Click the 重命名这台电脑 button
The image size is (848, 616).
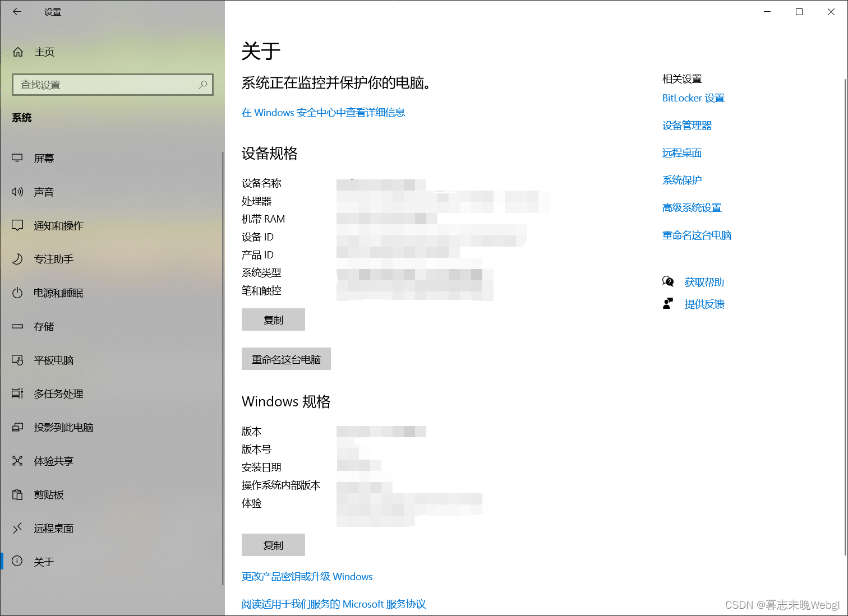(286, 359)
